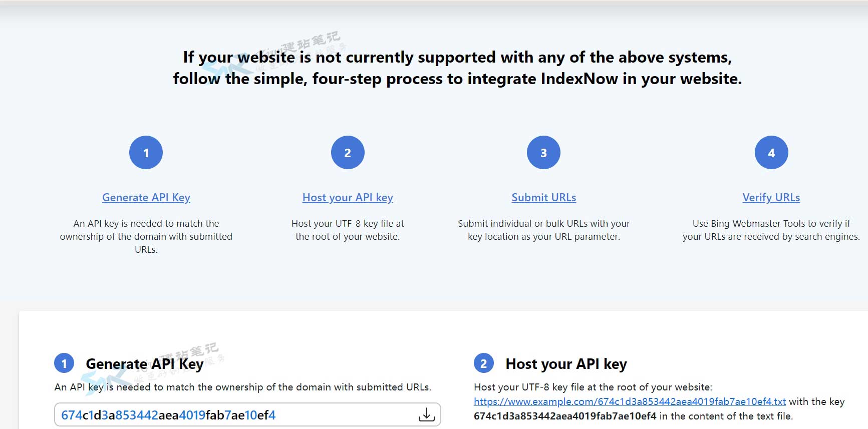The width and height of the screenshot is (868, 429).
Task: Open the Verify URLs link
Action: coord(771,197)
